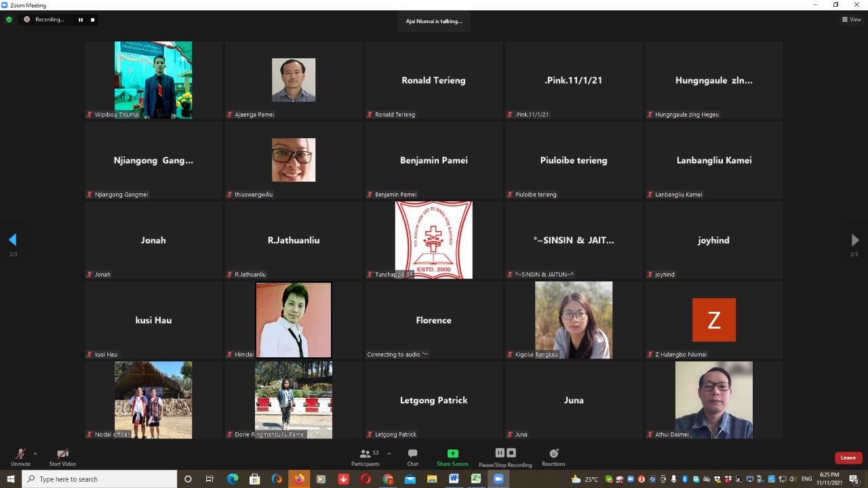Click the green Share Screen icon
The width and height of the screenshot is (868, 488).
point(452,453)
